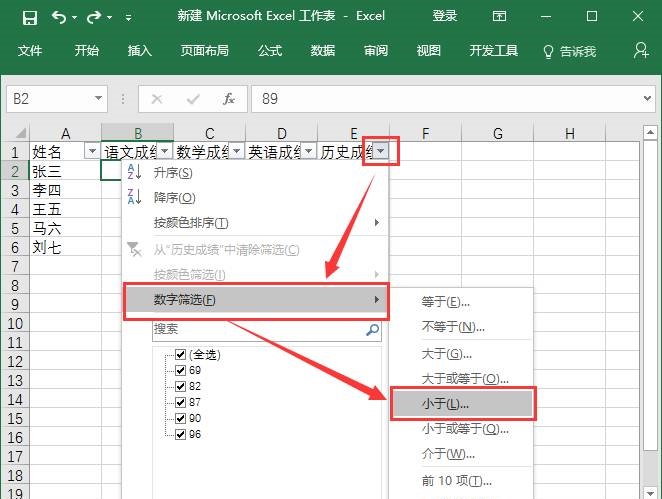Open the 姓名 column filter dropdown
The width and height of the screenshot is (662, 499).
92,151
